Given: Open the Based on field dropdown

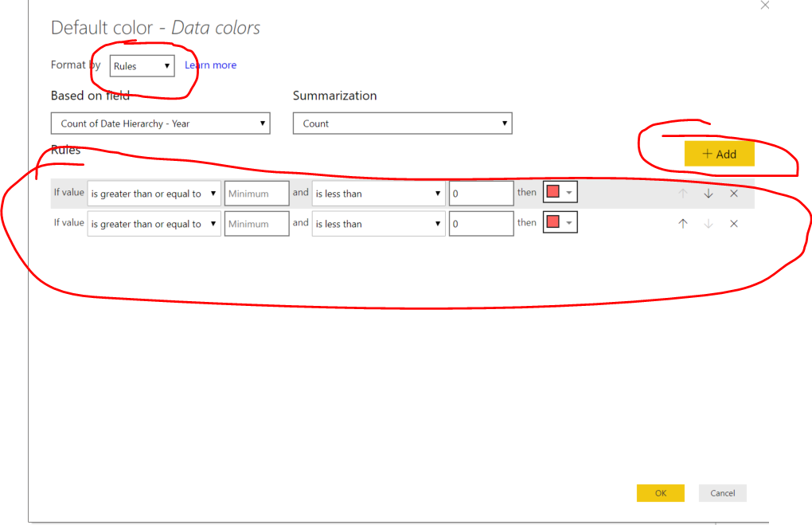Looking at the screenshot, I should 161,123.
